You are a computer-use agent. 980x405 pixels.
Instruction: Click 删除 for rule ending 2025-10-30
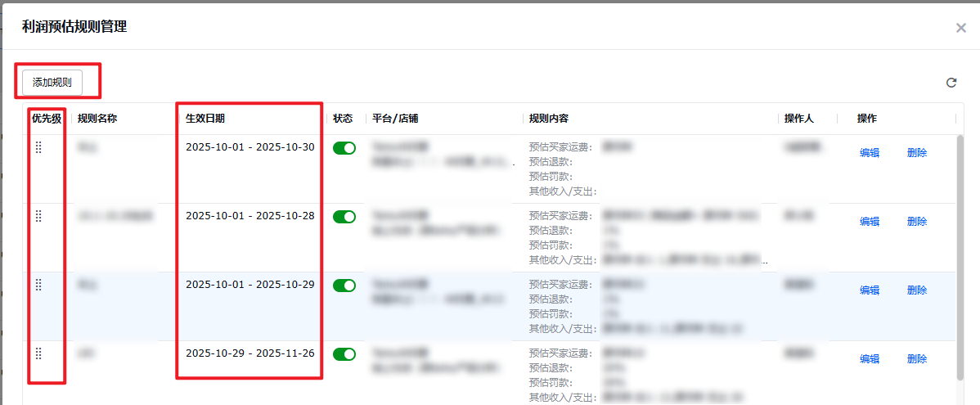[917, 153]
